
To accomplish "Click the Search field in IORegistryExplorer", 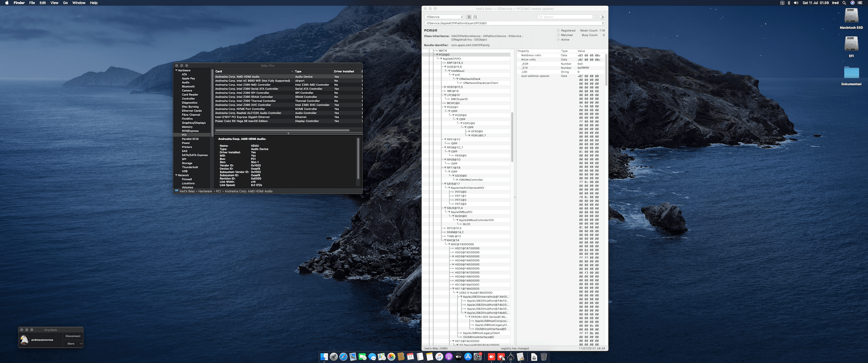I will click(x=565, y=17).
